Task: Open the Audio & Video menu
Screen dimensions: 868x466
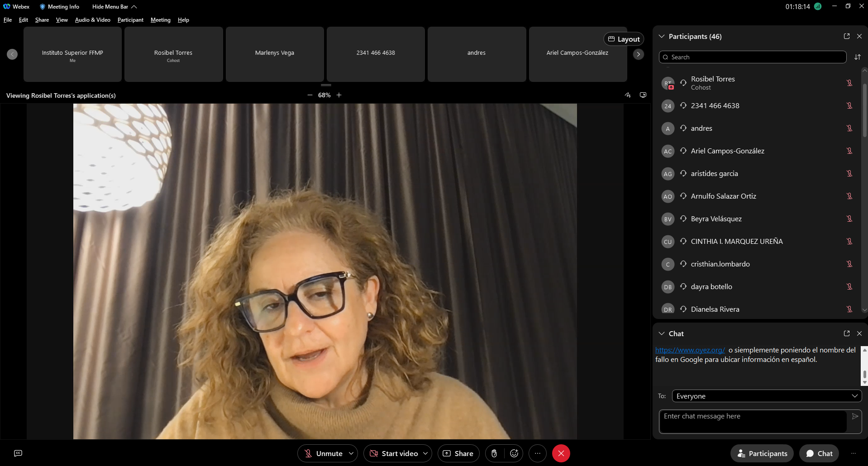Action: pyautogui.click(x=92, y=20)
